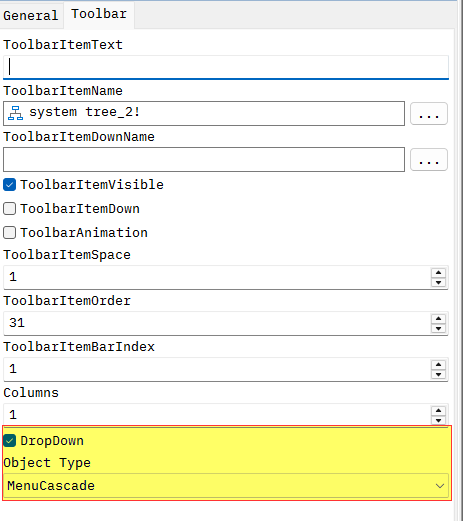Enable the ToolbarAnimation checkbox
Image resolution: width=468 pixels, height=521 pixels.
pos(9,233)
